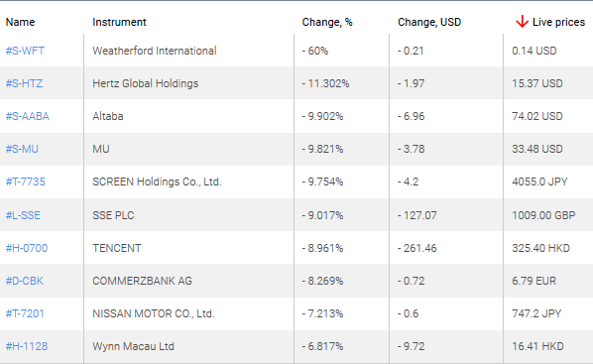The height and width of the screenshot is (364, 593).
Task: Sort by Change, % column header
Action: tap(327, 22)
